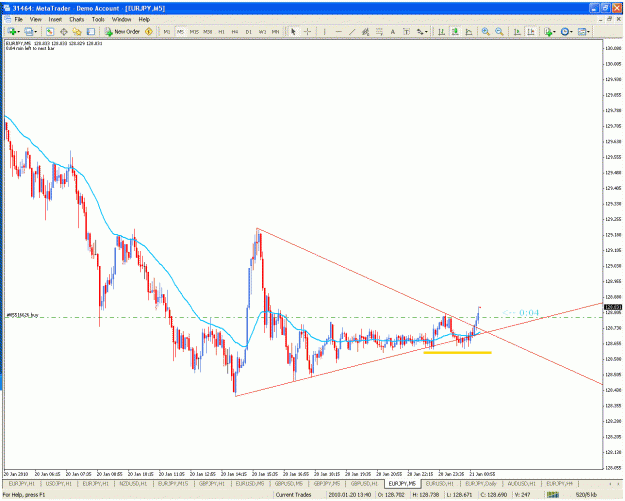The image size is (625, 501).
Task: Click the Expert Advisors yellow diamond icon
Action: [149, 31]
